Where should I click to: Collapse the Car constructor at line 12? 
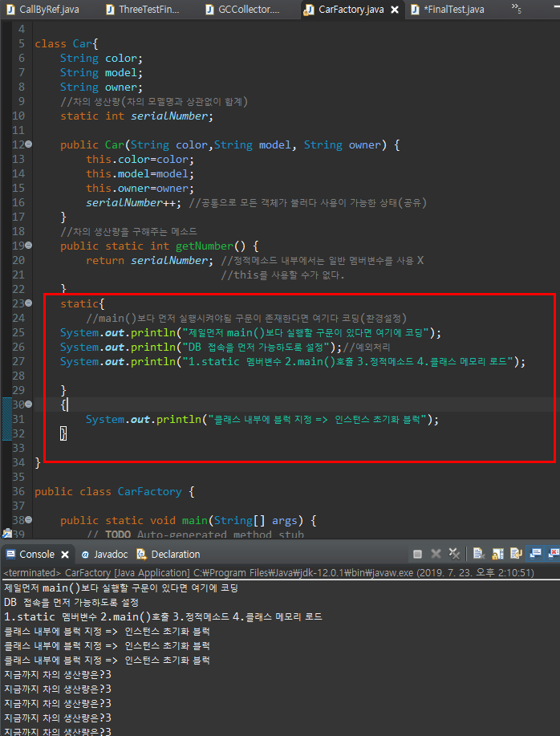29,144
